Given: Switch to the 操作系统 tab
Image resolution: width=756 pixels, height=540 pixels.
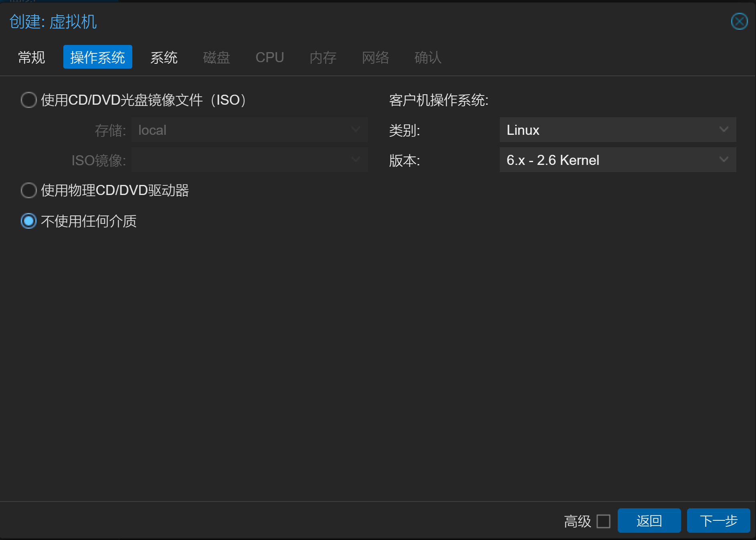Looking at the screenshot, I should (x=97, y=57).
